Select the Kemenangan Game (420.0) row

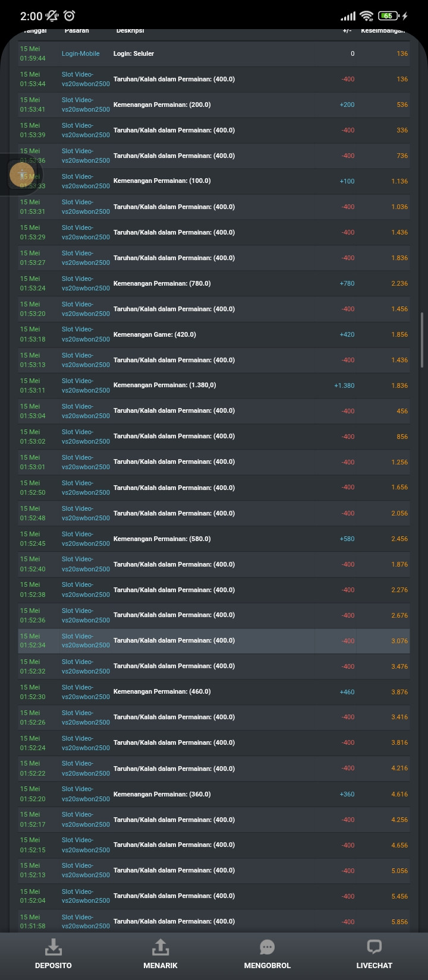214,335
